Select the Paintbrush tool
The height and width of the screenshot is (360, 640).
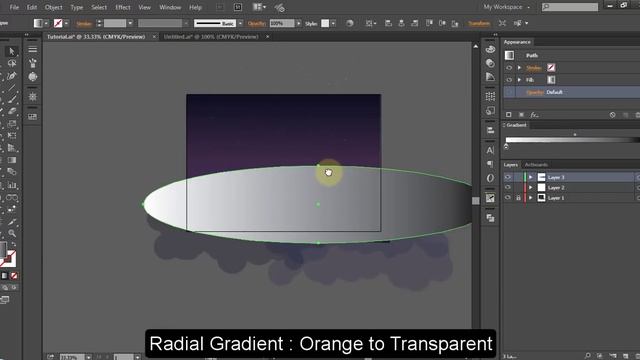click(12, 99)
